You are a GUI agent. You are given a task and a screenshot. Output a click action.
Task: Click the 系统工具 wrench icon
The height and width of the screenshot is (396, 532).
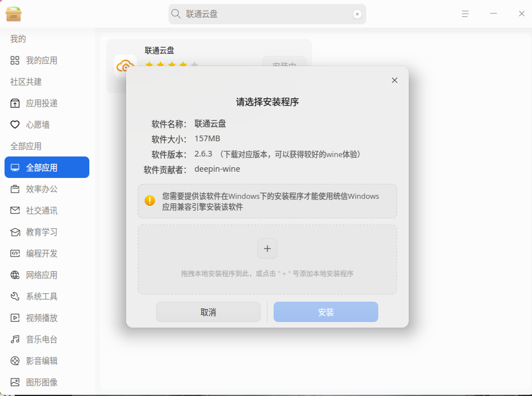15,297
